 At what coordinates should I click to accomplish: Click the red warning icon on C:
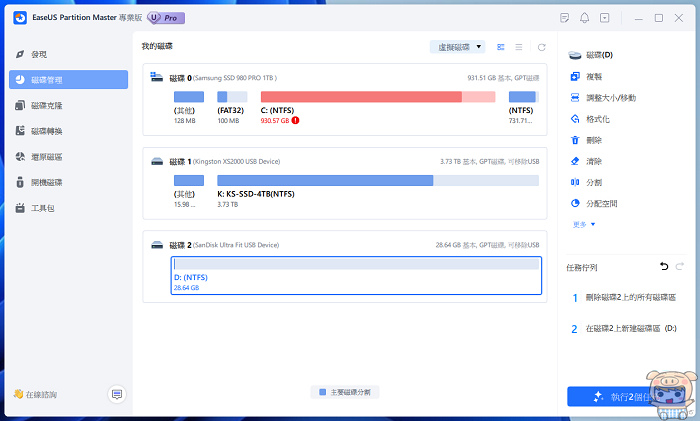296,121
